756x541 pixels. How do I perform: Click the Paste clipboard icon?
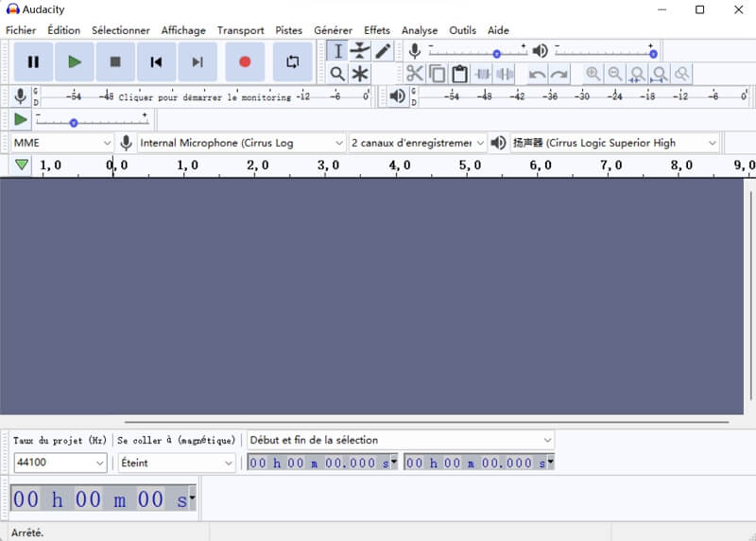[x=459, y=74]
